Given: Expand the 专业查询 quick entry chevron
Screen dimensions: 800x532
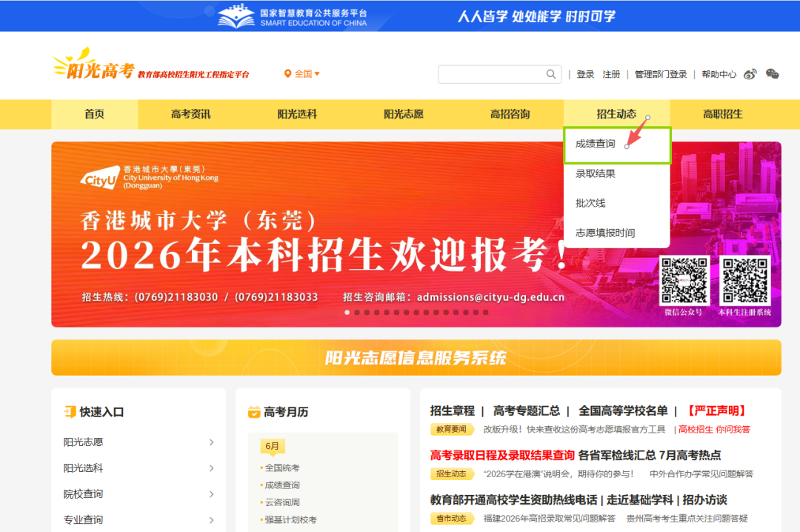Looking at the screenshot, I should (x=211, y=520).
